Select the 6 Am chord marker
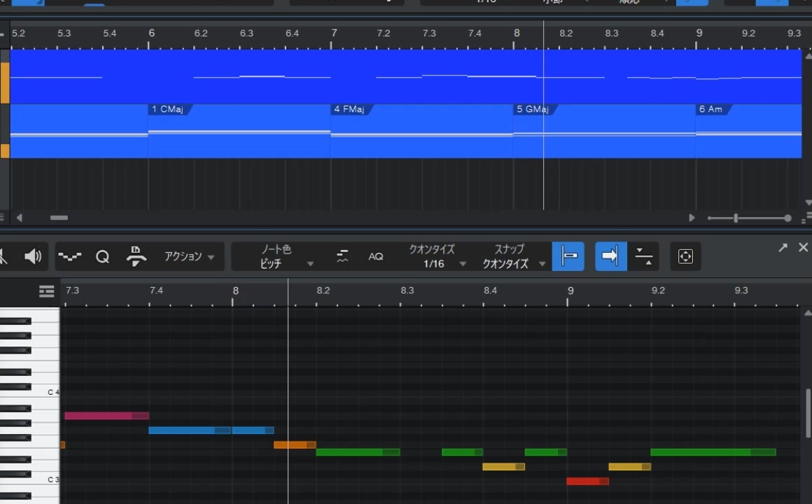The height and width of the screenshot is (504, 812). (713, 109)
